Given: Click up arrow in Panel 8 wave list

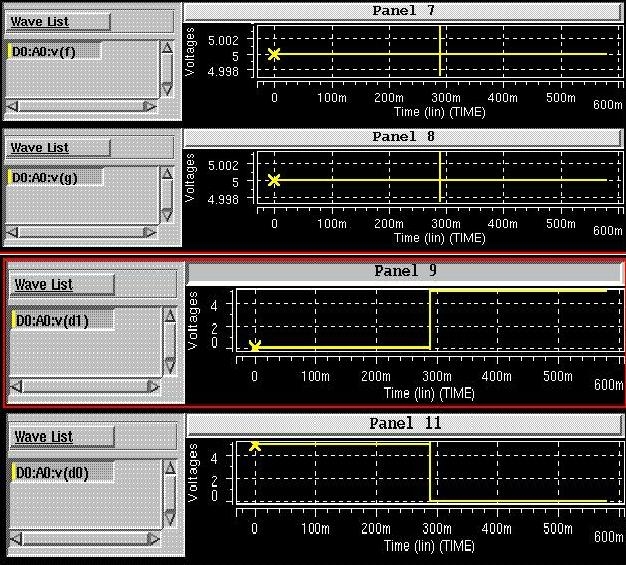Looking at the screenshot, I should 167,174.
